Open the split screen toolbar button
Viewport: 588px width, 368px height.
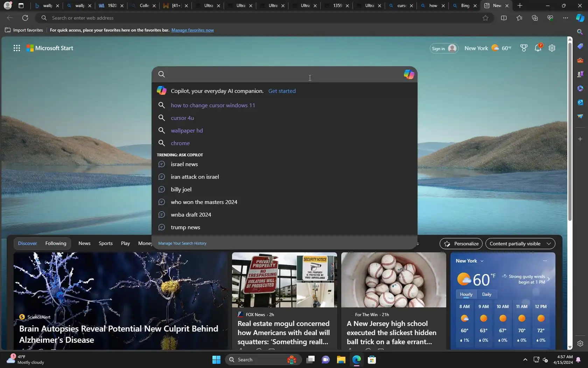point(504,18)
